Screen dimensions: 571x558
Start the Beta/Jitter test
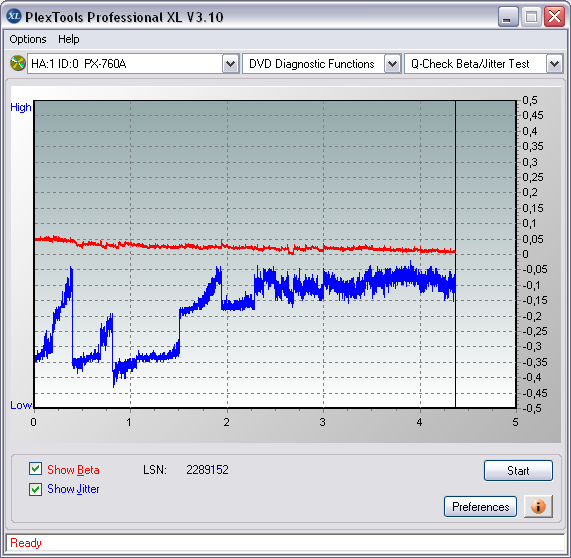[x=518, y=471]
